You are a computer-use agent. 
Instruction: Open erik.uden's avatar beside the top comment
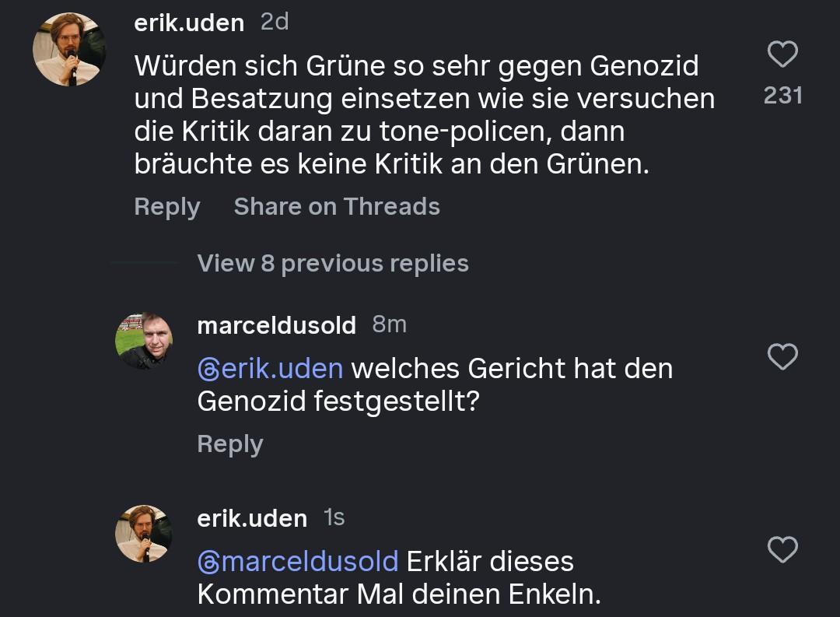click(69, 51)
